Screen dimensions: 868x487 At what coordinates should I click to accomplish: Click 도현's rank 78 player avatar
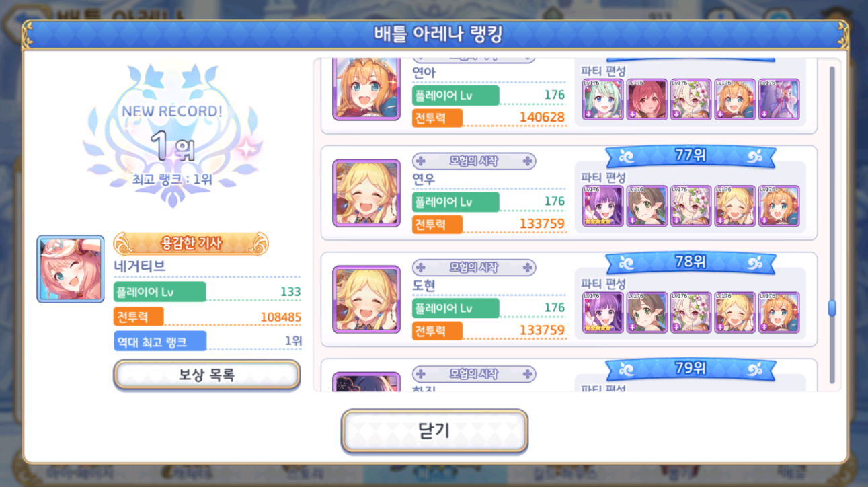point(366,300)
